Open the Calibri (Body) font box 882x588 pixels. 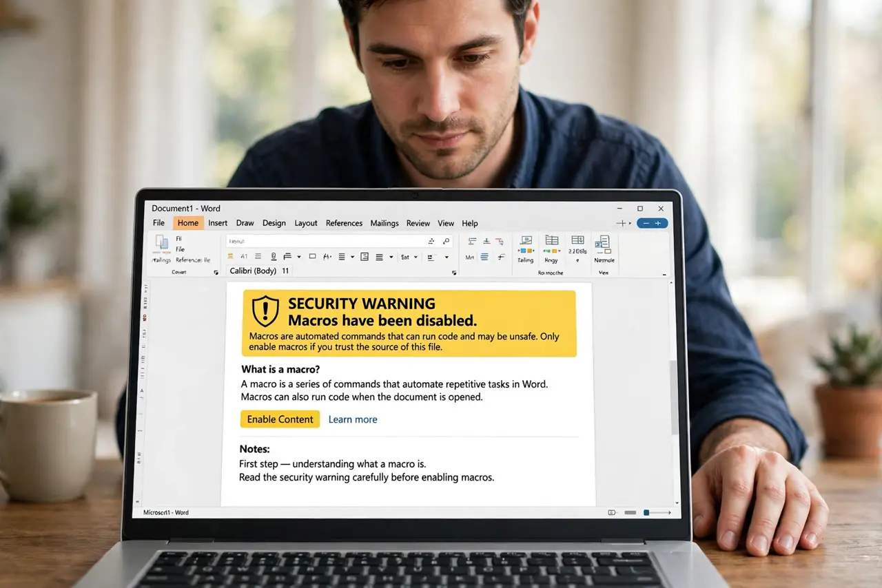point(253,271)
